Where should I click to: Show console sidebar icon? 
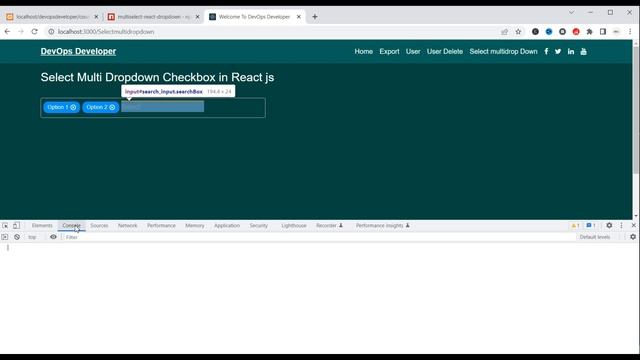4,237
